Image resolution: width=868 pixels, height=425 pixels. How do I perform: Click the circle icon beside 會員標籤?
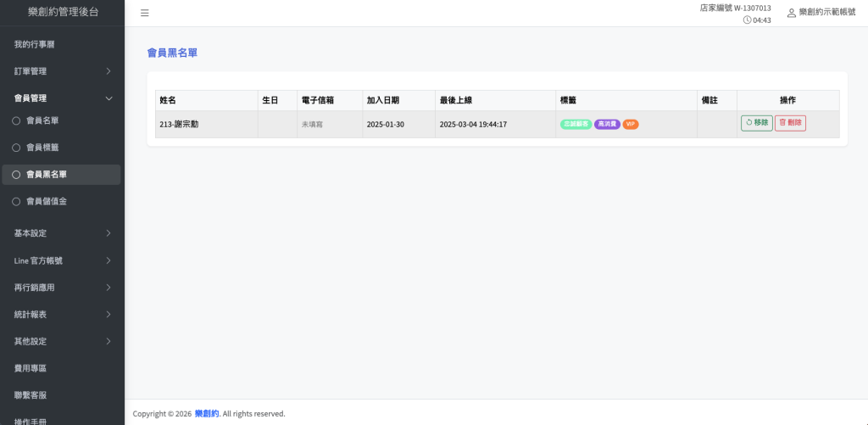pyautogui.click(x=16, y=148)
